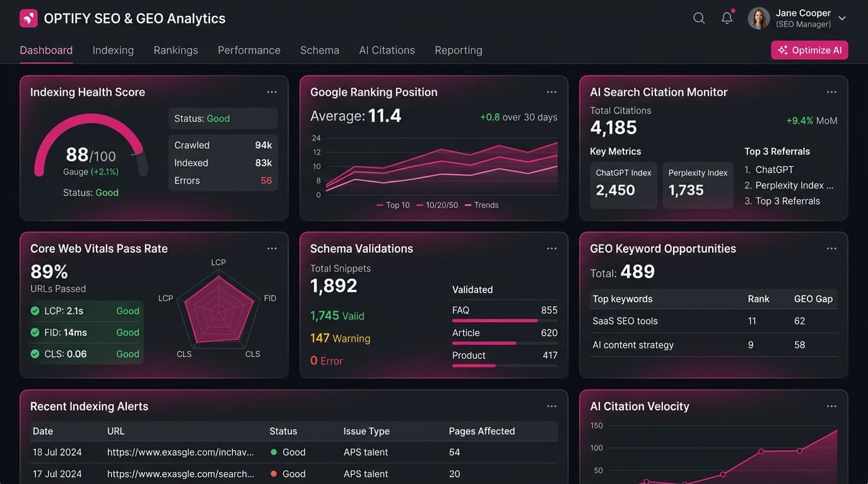
Task: Click Jane Cooper's profile avatar
Action: [759, 18]
